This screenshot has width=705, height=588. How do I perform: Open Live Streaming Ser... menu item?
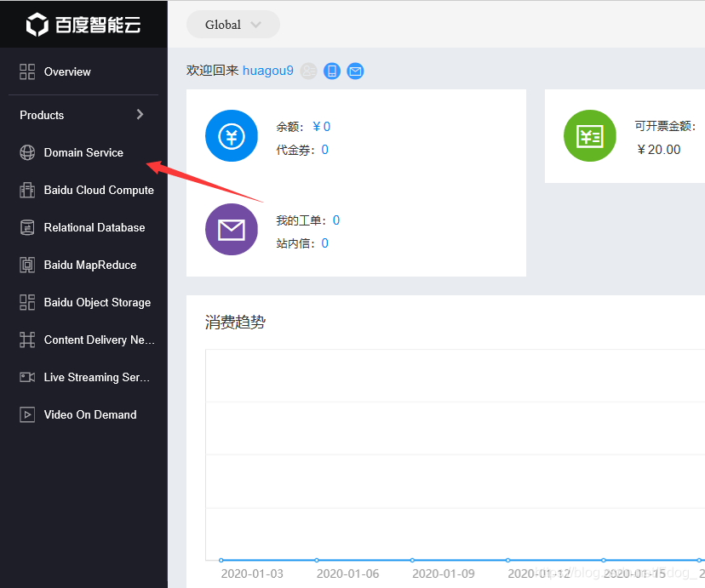pyautogui.click(x=83, y=377)
